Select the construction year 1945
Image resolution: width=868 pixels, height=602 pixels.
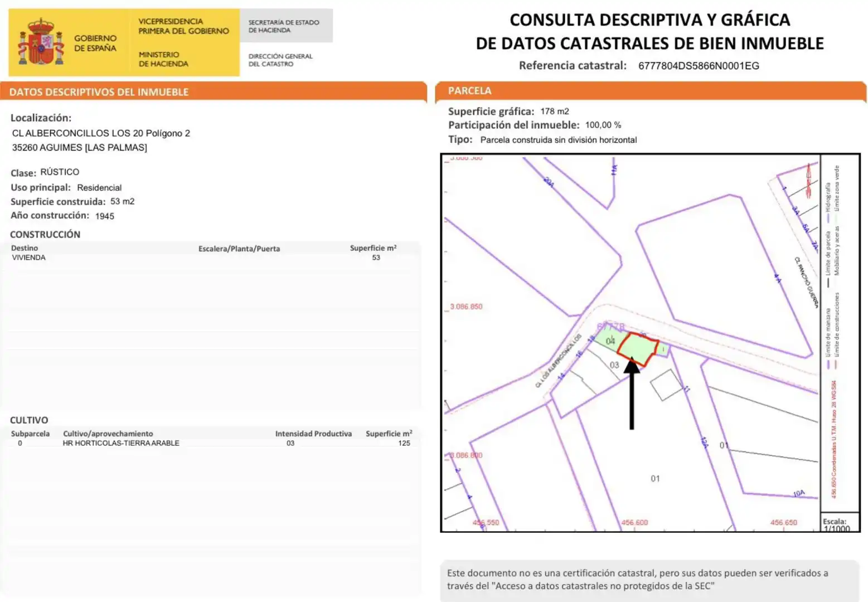point(104,216)
